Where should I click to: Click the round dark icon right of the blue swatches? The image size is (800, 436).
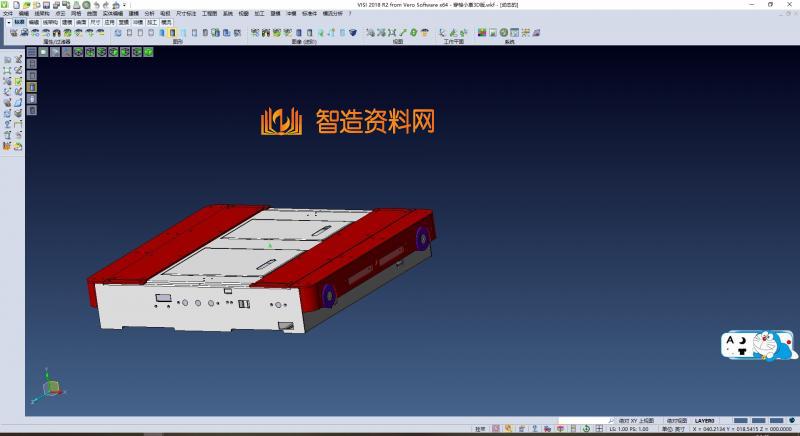pyautogui.click(x=792, y=421)
